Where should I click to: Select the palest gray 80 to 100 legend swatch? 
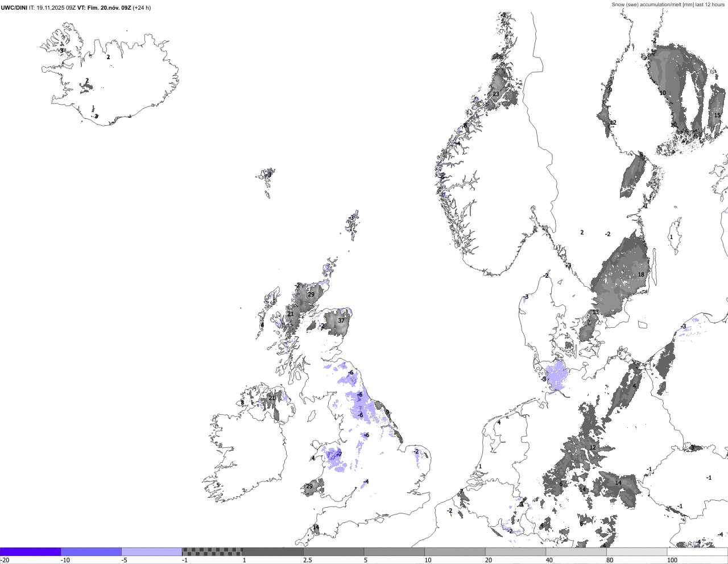pos(637,551)
